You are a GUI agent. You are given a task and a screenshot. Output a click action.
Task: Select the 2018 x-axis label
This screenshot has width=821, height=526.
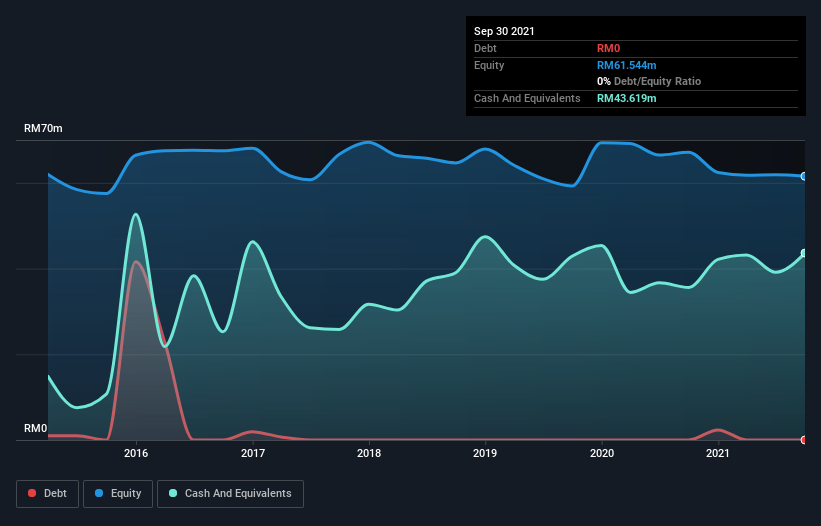[369, 453]
